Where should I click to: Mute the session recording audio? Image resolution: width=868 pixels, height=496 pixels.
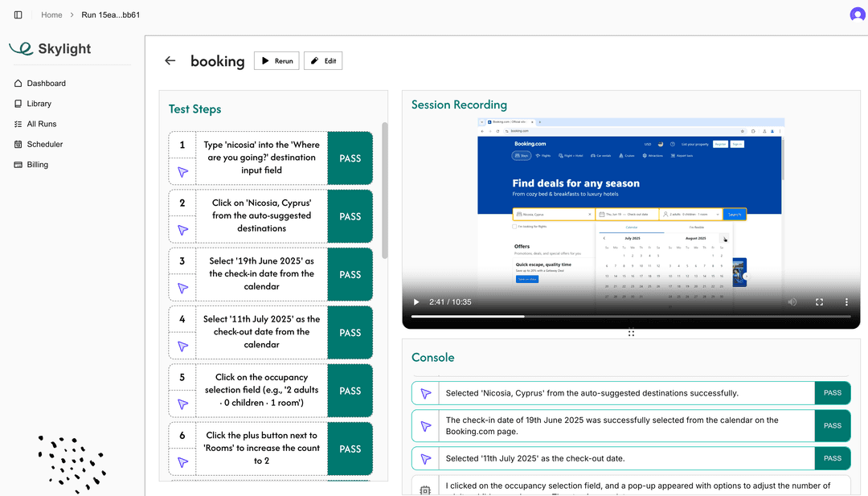point(792,301)
